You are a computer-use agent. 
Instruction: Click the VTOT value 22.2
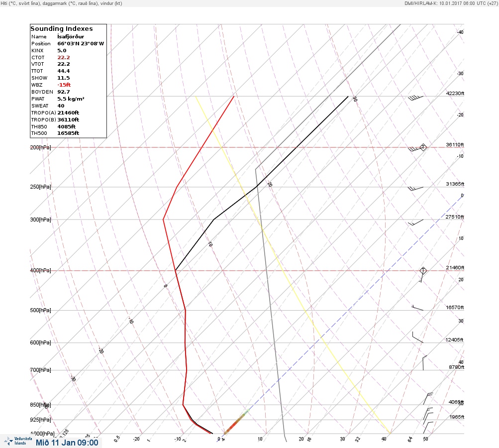[64, 64]
